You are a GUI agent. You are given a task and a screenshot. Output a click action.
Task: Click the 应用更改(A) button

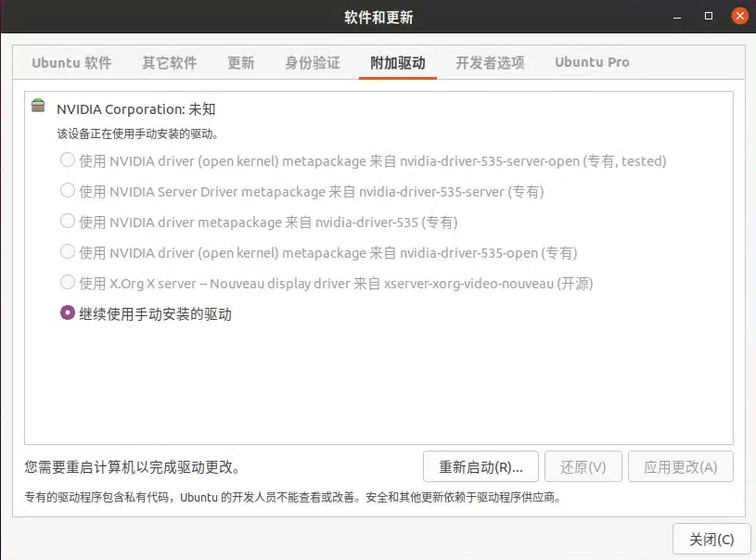click(x=680, y=467)
